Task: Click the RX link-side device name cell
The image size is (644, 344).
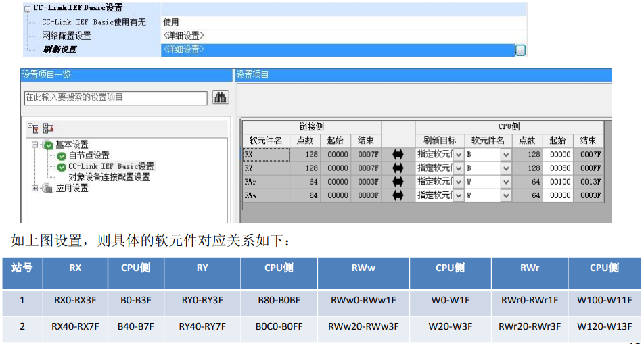Action: tap(266, 155)
